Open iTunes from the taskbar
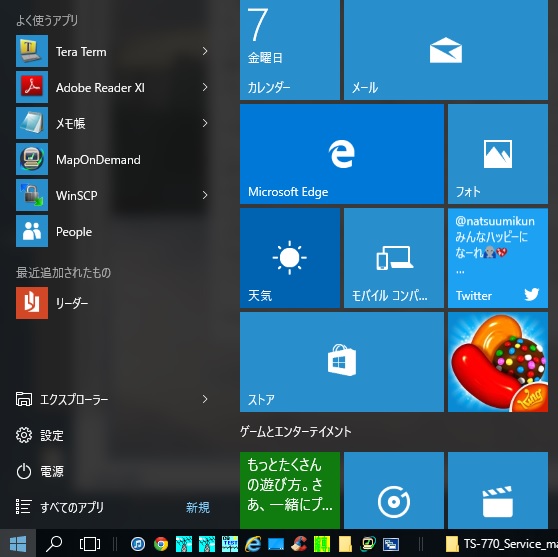 tap(138, 543)
